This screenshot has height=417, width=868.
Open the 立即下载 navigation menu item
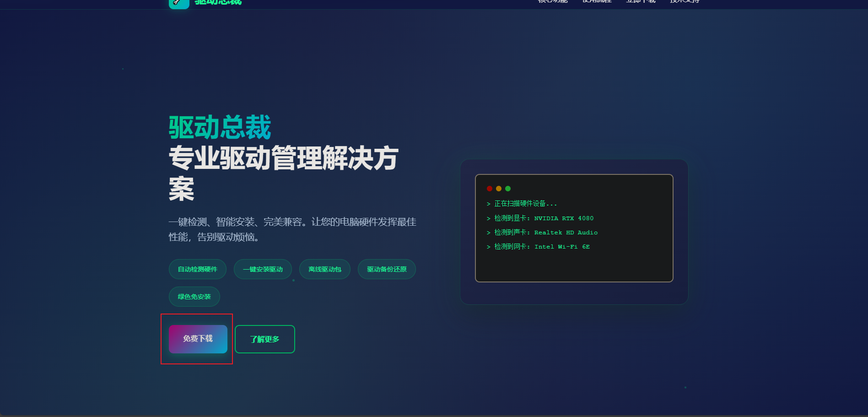pyautogui.click(x=641, y=1)
